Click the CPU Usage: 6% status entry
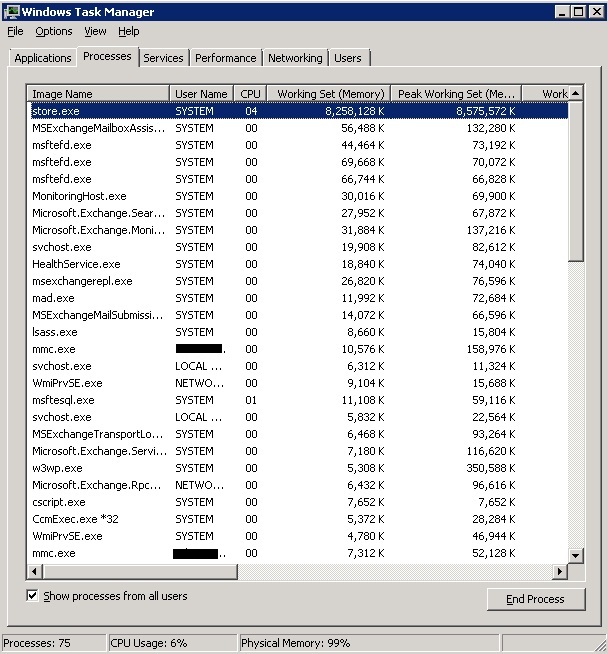This screenshot has width=608, height=654. pos(173,643)
